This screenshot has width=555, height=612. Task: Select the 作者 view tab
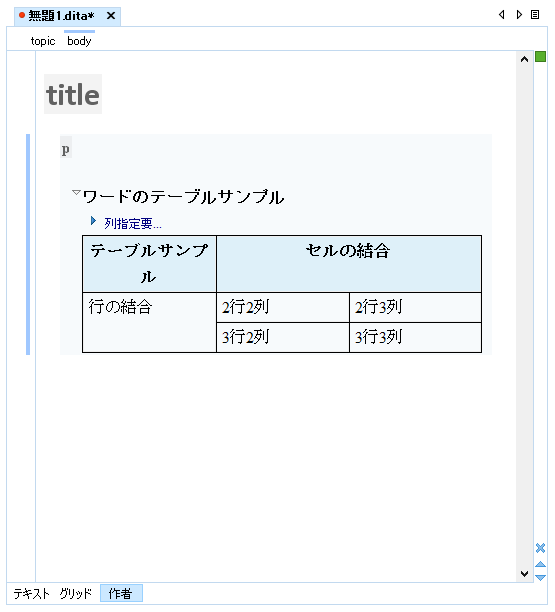point(121,593)
